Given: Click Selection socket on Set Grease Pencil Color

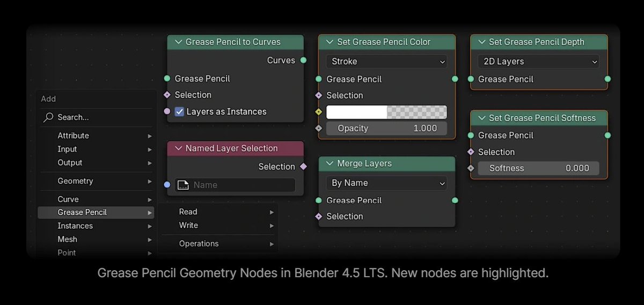Looking at the screenshot, I should 318,95.
